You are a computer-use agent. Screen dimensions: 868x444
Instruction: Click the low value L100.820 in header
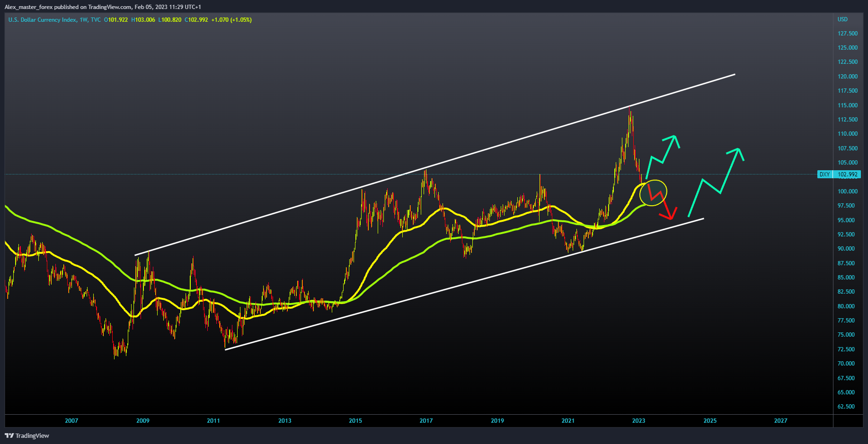click(170, 20)
